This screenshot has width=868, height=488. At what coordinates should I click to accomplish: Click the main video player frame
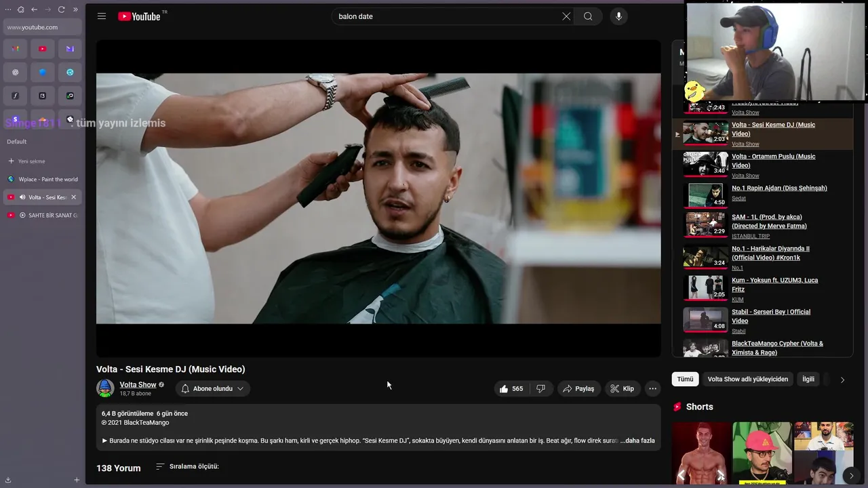378,198
